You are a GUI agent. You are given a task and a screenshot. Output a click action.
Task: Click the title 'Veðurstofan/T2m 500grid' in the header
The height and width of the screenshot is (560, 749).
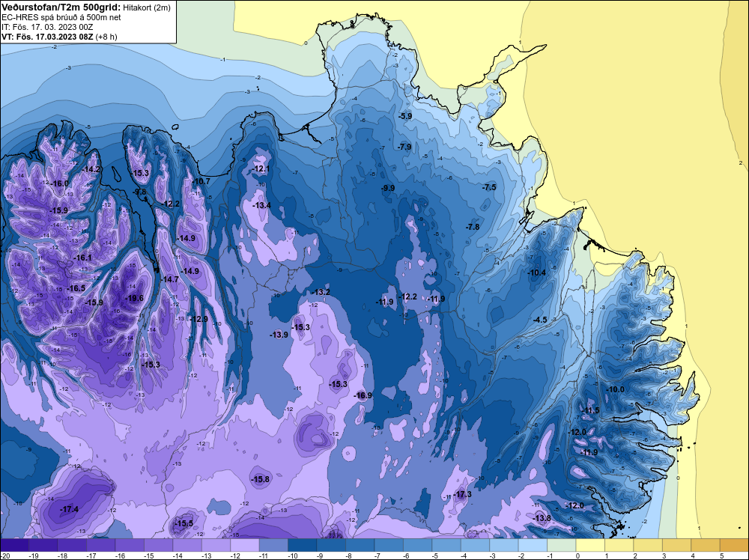pos(60,7)
